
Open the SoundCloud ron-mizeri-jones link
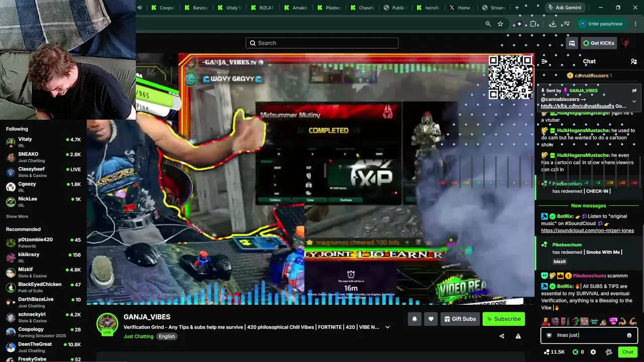(587, 231)
